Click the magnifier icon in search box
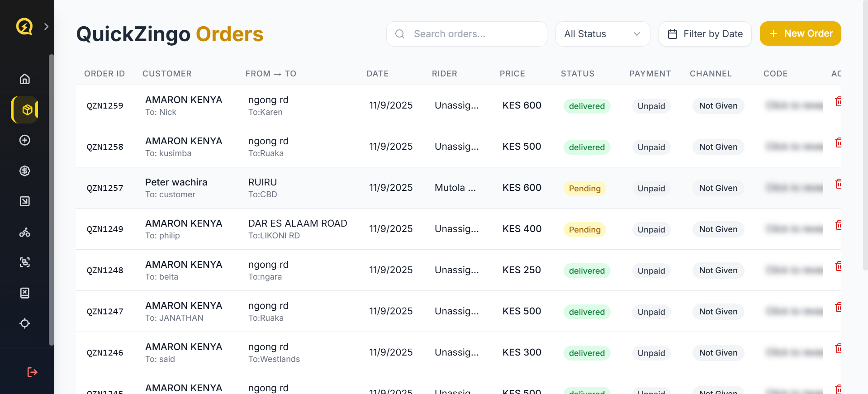 400,34
